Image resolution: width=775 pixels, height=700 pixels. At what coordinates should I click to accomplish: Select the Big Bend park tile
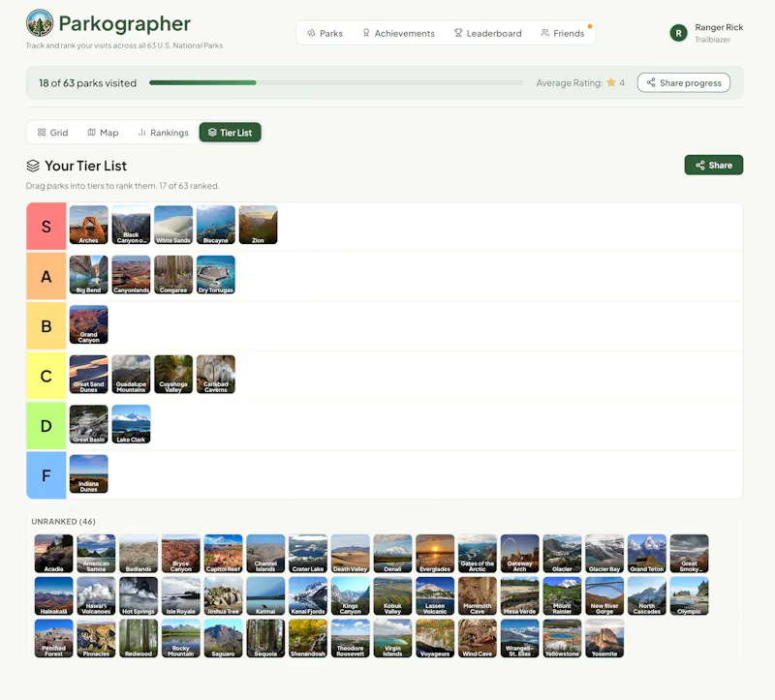click(x=88, y=275)
